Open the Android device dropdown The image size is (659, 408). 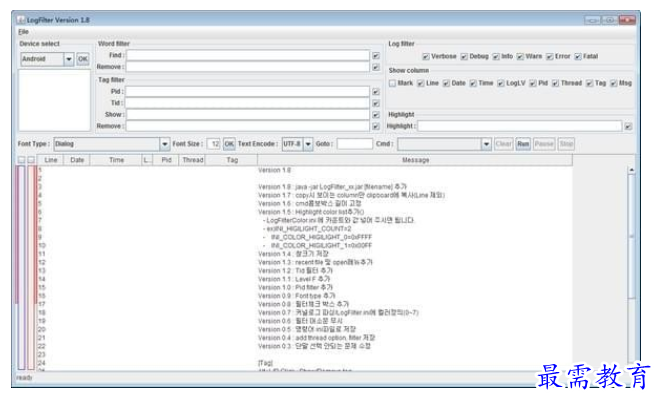click(x=69, y=59)
